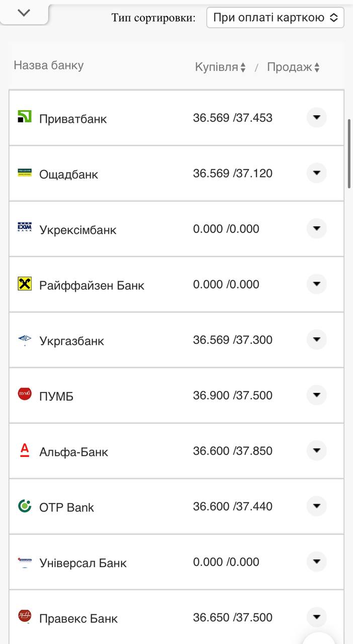Viewport: 353px width, 644px height.
Task: Click the Ощадбанк logo icon
Action: pyautogui.click(x=25, y=173)
